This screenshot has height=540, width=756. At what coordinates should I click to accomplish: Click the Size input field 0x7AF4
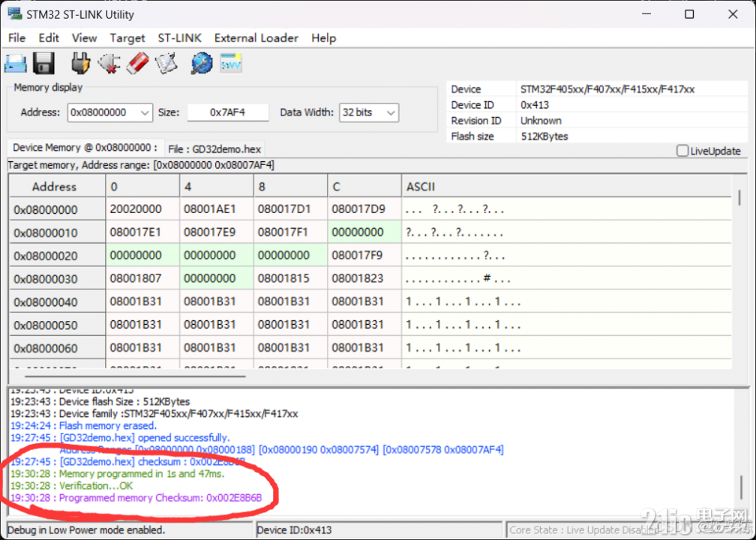tap(227, 112)
